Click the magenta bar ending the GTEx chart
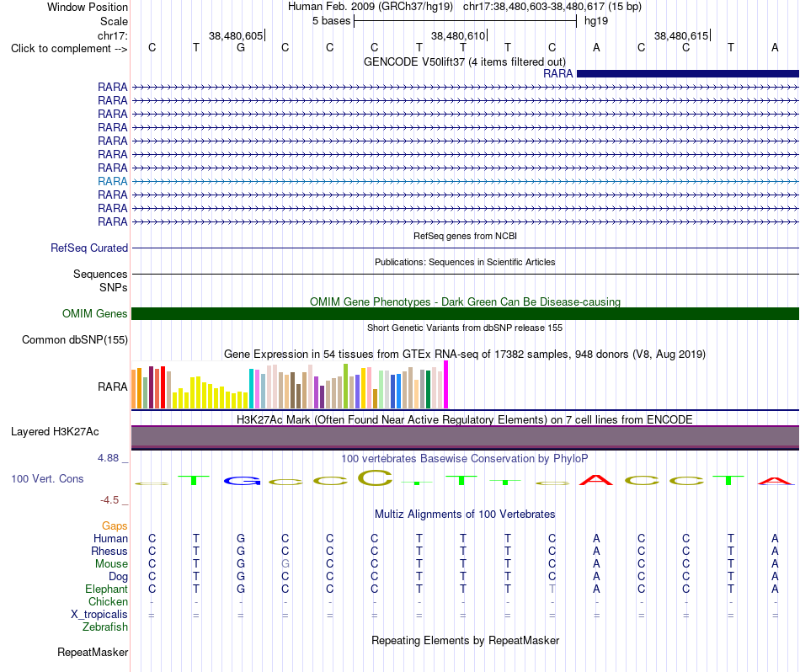 [x=446, y=385]
